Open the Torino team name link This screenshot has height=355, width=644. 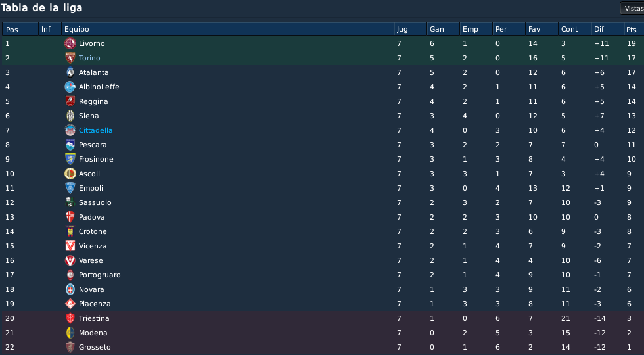click(89, 58)
